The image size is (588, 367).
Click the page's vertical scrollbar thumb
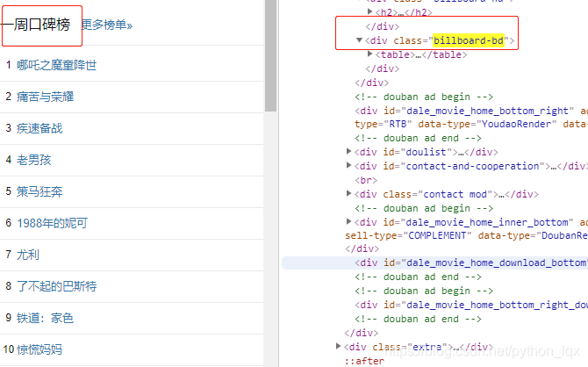click(x=270, y=55)
